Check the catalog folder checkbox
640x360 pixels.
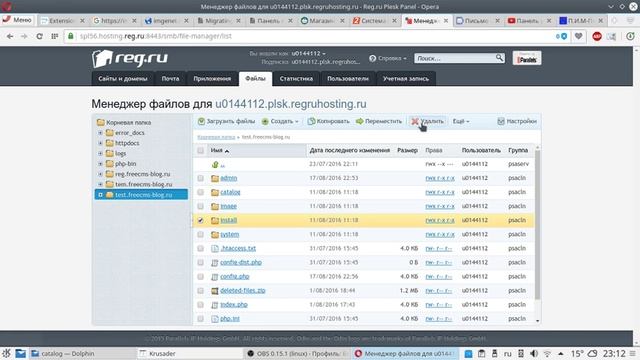(x=200, y=192)
